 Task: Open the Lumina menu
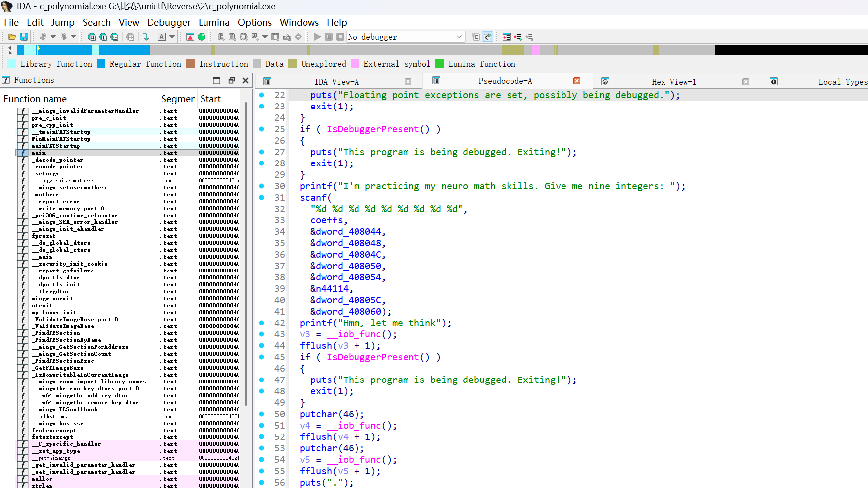tap(213, 23)
